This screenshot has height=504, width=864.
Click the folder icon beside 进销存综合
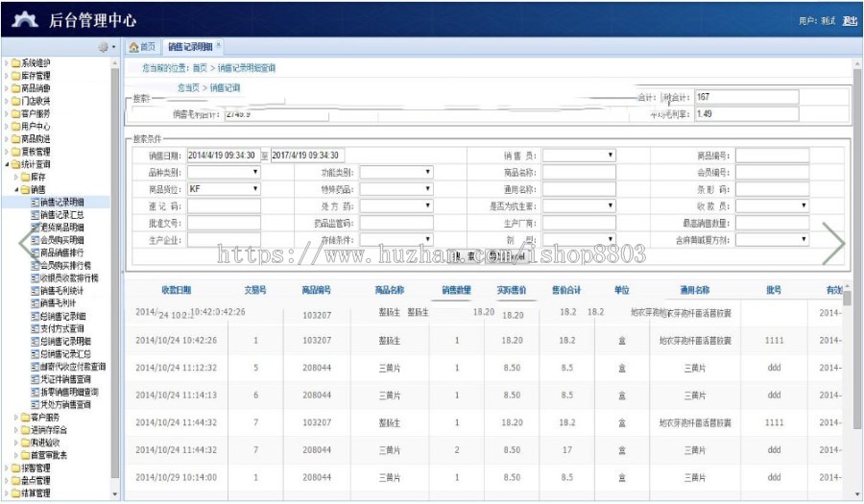point(25,430)
